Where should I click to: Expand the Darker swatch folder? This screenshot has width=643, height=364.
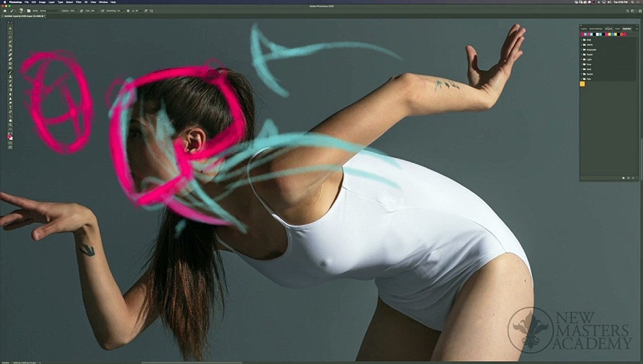coord(581,74)
